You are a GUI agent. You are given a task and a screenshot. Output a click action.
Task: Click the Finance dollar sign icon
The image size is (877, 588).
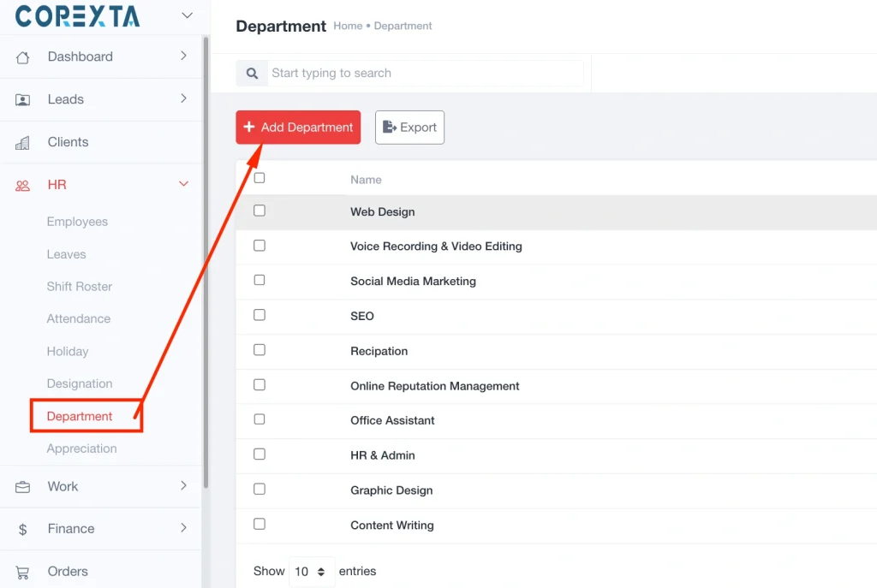pos(23,530)
